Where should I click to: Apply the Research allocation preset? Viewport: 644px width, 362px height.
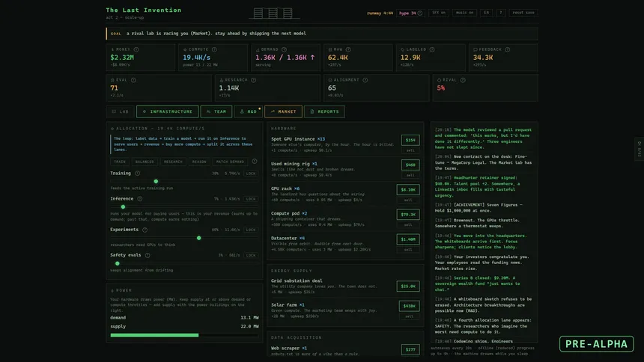(x=173, y=162)
